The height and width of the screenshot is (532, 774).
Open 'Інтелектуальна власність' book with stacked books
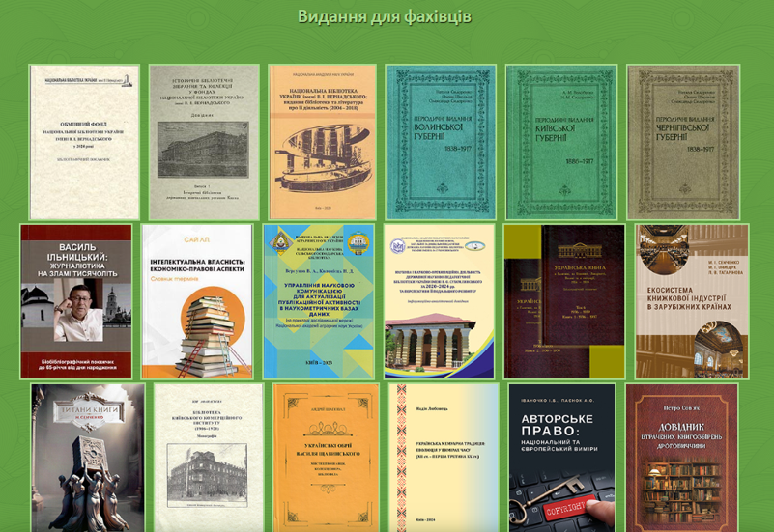click(197, 301)
